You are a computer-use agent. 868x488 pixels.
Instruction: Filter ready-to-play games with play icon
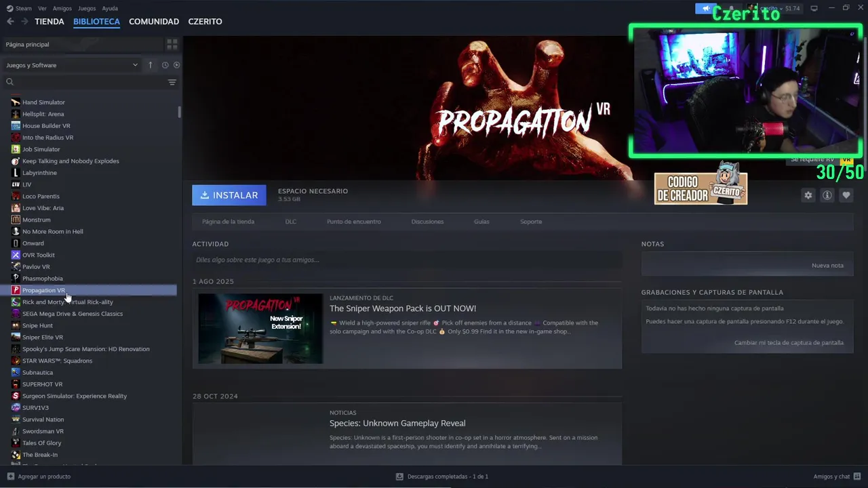(176, 65)
